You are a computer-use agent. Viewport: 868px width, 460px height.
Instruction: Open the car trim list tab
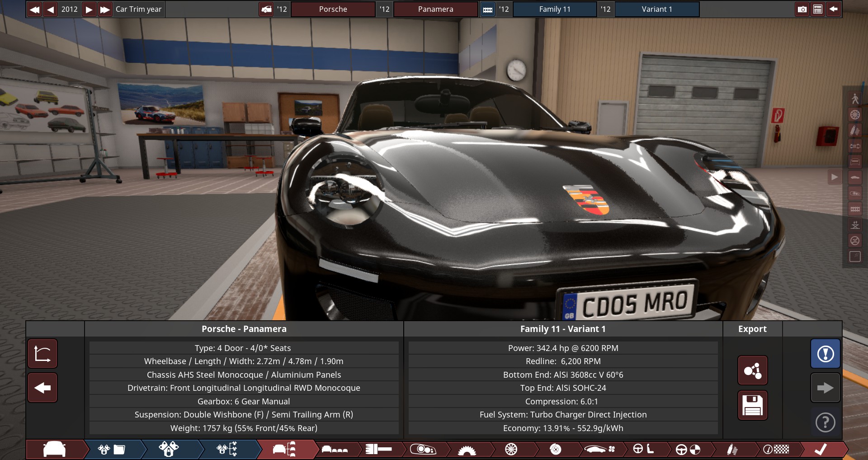point(285,449)
